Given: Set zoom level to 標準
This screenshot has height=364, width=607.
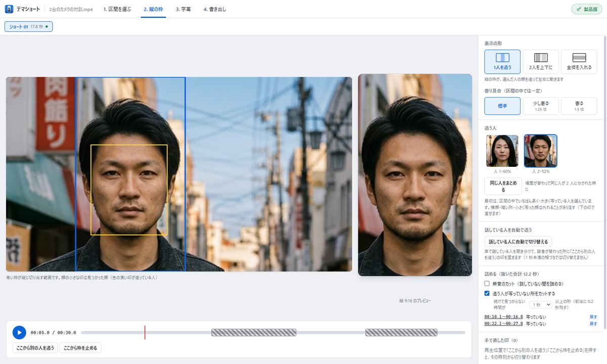Looking at the screenshot, I should tap(502, 106).
